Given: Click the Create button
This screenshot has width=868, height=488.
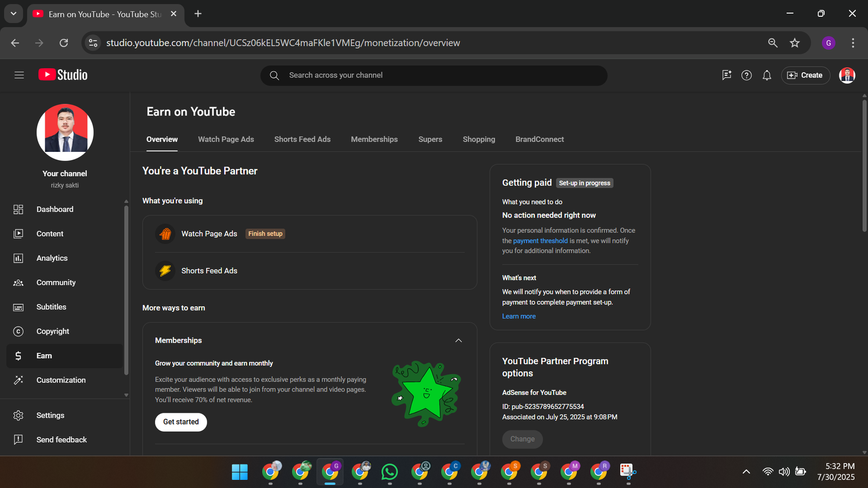Looking at the screenshot, I should click(x=806, y=75).
